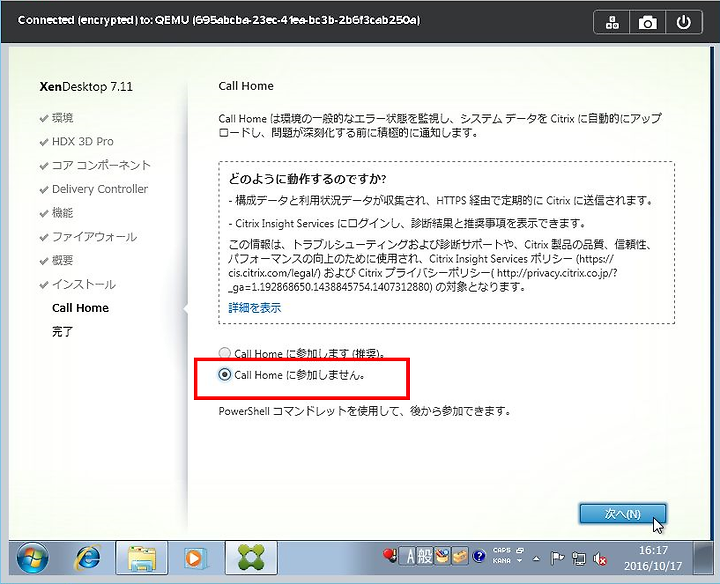This screenshot has width=720, height=584.
Task: Open the clock showing 16:17
Action: [x=653, y=558]
